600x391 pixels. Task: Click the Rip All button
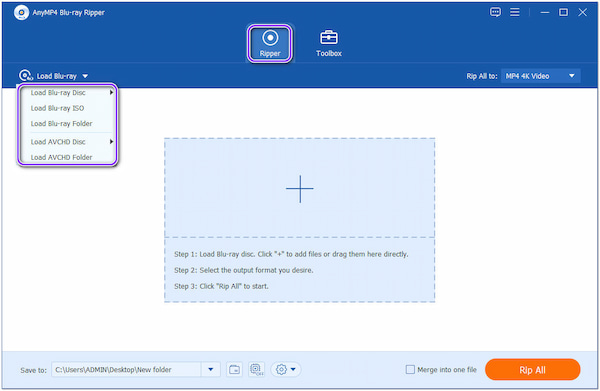point(532,370)
